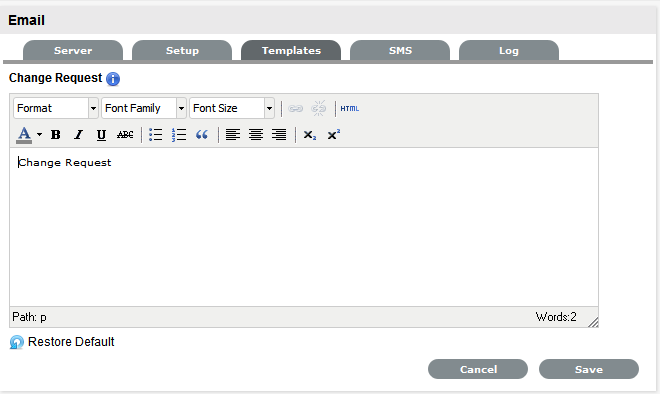Insert a numbered ordered list
The height and width of the screenshot is (394, 660).
pos(179,135)
